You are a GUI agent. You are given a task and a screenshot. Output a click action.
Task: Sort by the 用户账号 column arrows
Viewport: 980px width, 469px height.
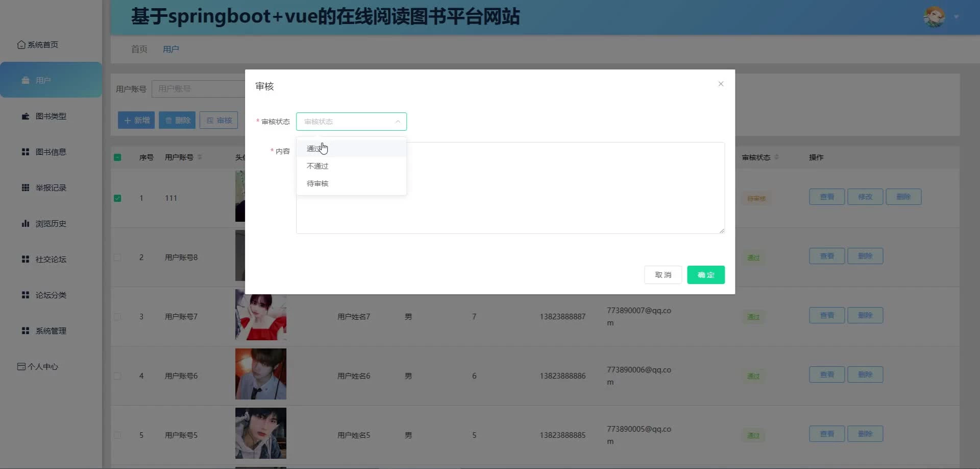coord(200,157)
